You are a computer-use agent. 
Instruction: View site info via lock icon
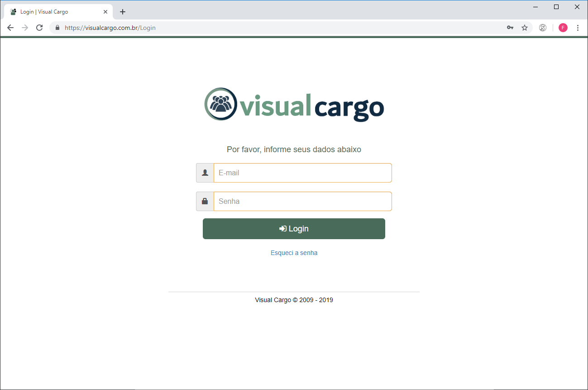pyautogui.click(x=57, y=28)
